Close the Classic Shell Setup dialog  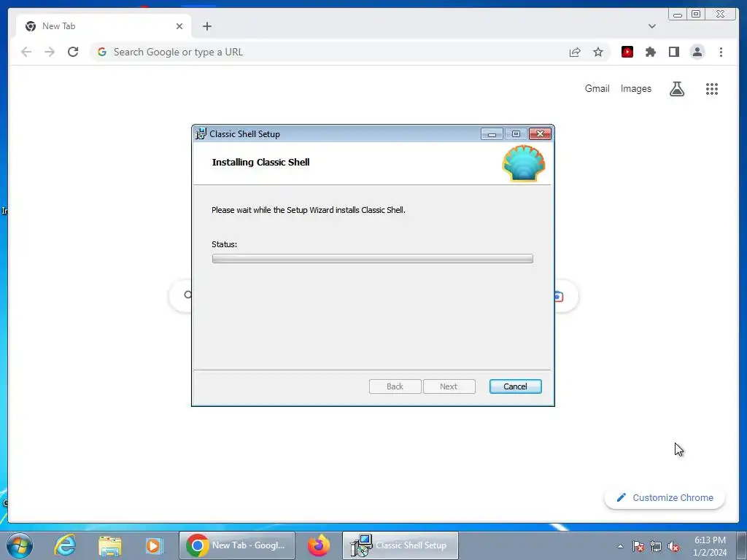click(541, 134)
